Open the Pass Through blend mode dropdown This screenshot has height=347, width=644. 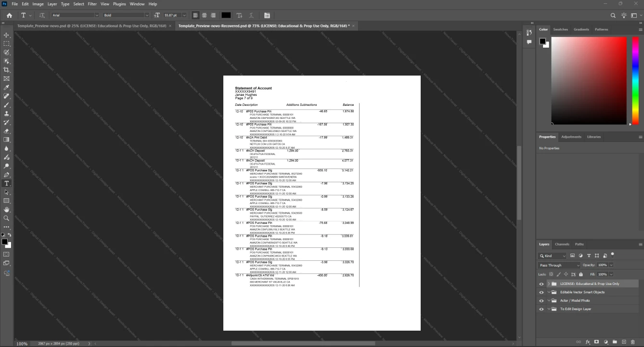[x=559, y=265]
